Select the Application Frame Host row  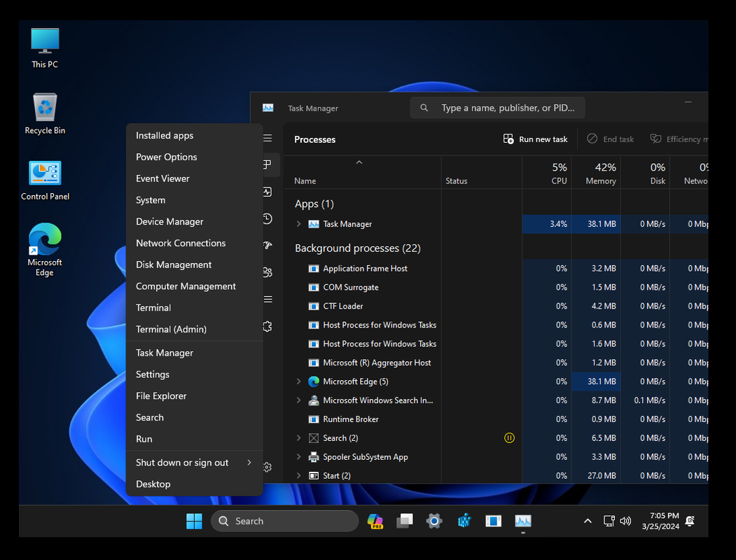pyautogui.click(x=496, y=268)
